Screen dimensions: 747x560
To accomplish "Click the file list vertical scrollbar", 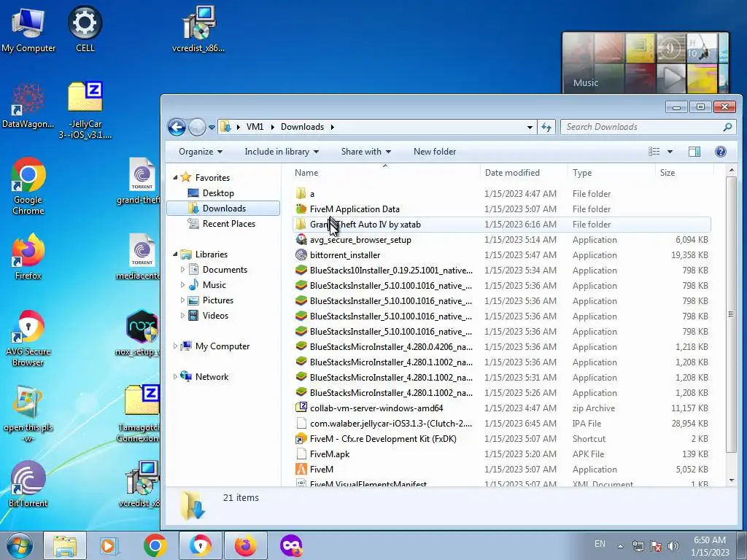I will pos(731,314).
